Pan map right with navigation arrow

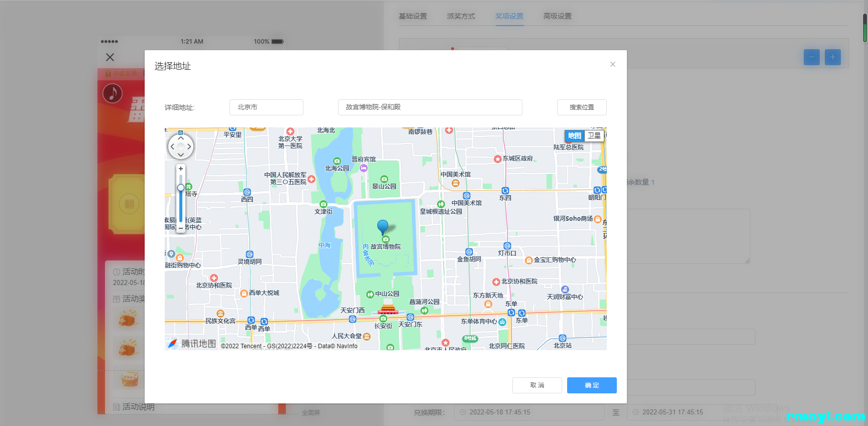point(189,147)
